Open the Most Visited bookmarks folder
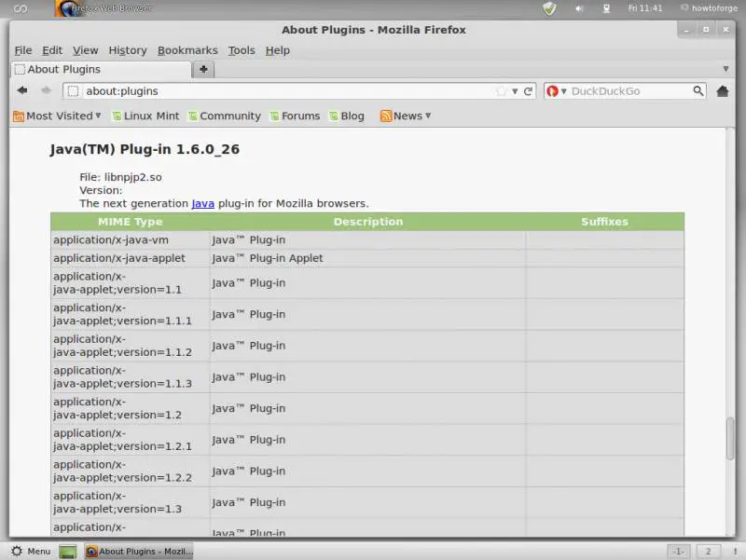 tap(57, 116)
